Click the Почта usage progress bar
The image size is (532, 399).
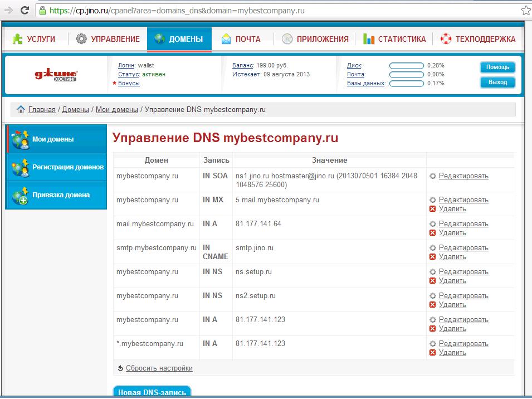click(x=407, y=74)
